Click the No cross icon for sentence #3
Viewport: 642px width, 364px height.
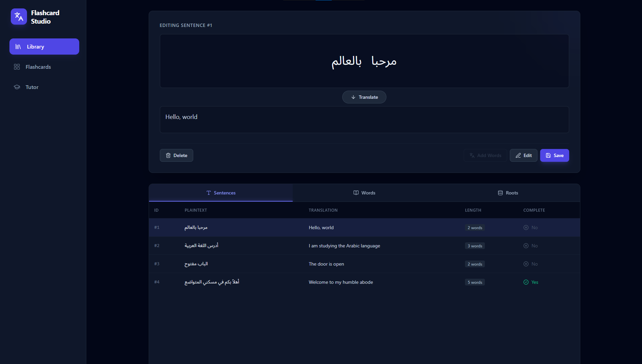click(x=526, y=264)
